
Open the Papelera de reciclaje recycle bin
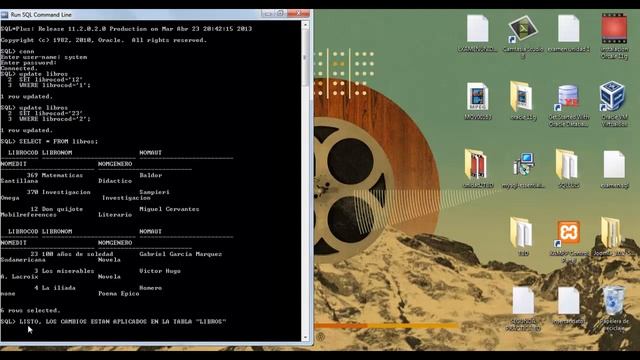(614, 301)
